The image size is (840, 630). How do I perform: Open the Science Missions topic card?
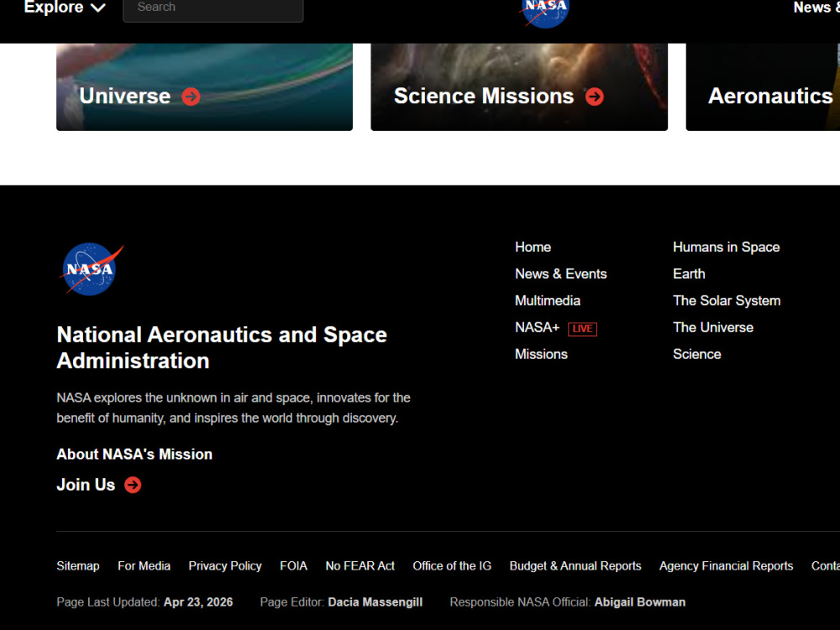(x=519, y=87)
